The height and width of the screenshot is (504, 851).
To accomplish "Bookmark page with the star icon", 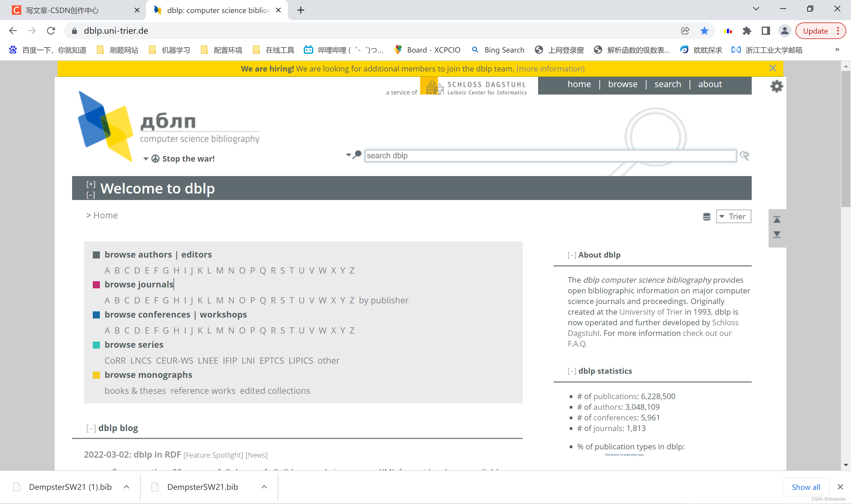I will (704, 31).
